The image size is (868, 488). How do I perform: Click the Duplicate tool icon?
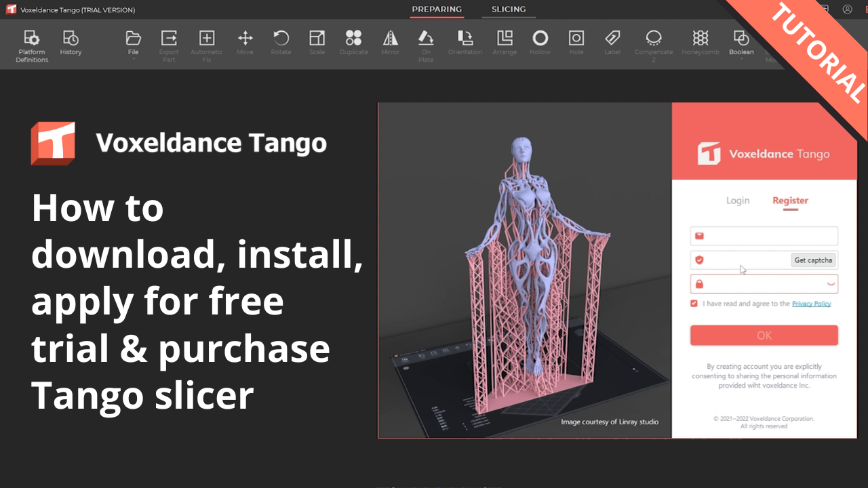tap(353, 38)
